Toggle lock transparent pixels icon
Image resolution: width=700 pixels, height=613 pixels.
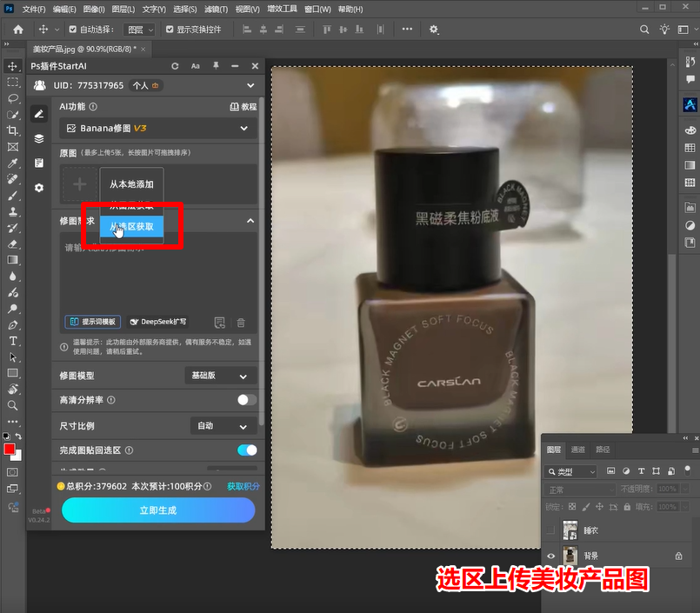(x=572, y=507)
